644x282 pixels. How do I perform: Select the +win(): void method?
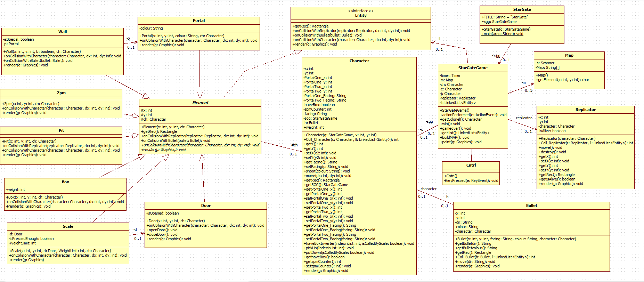point(450,124)
